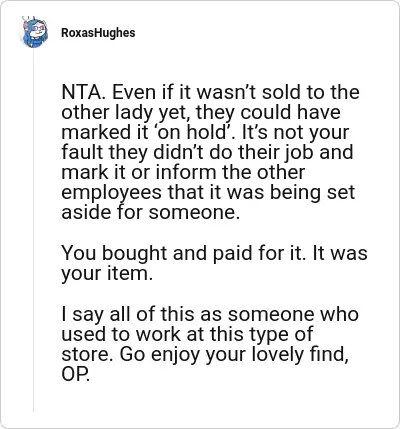Click the paragraph starting 'I say all of this'
This screenshot has height=429, width=400.
click(x=210, y=344)
